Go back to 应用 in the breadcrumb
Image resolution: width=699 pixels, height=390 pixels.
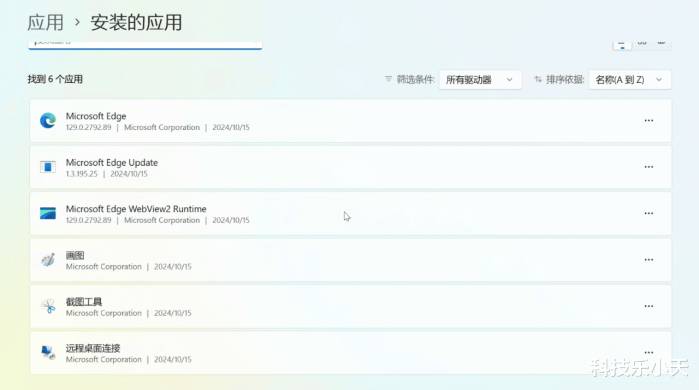point(45,22)
